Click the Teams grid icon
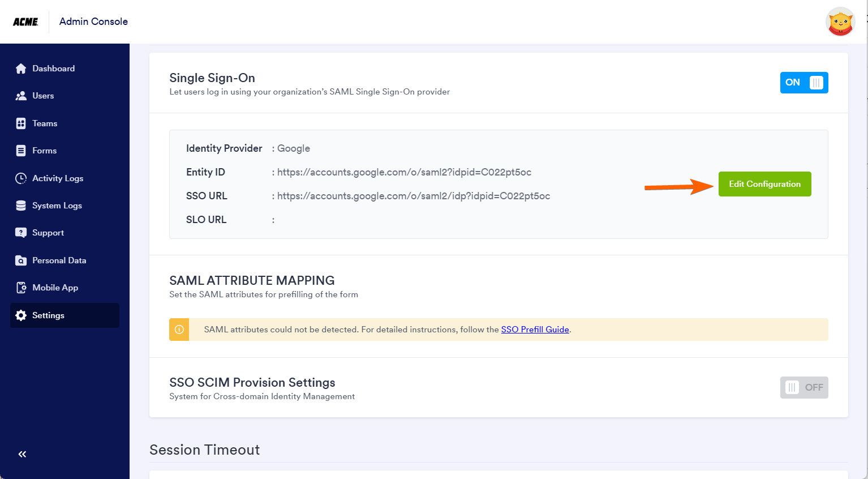The width and height of the screenshot is (868, 479). (x=21, y=123)
